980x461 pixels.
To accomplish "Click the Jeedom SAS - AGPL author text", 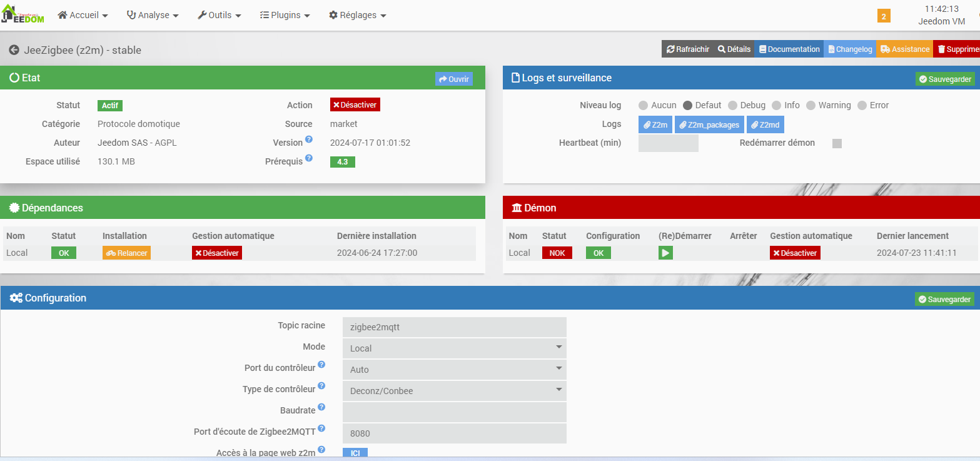I will point(138,143).
